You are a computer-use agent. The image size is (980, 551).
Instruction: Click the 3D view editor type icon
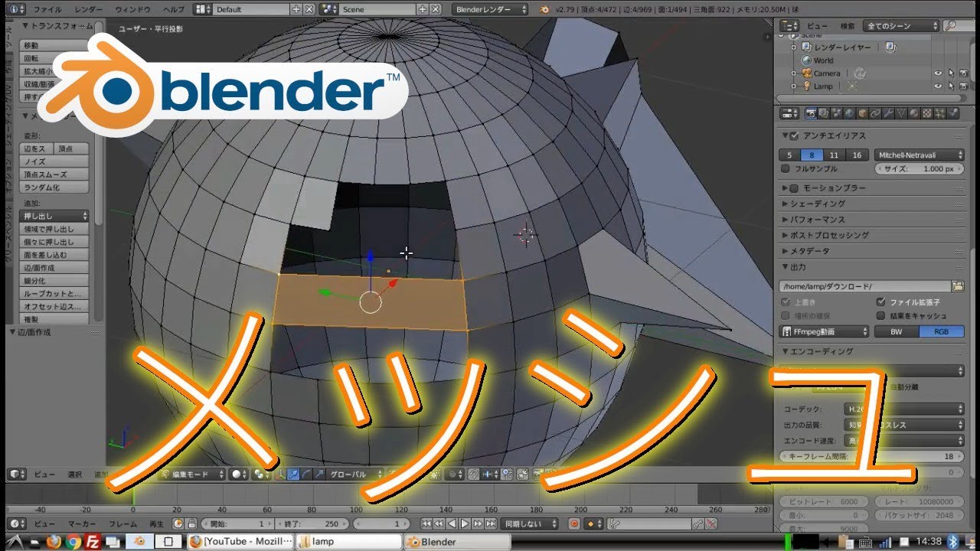tap(15, 474)
